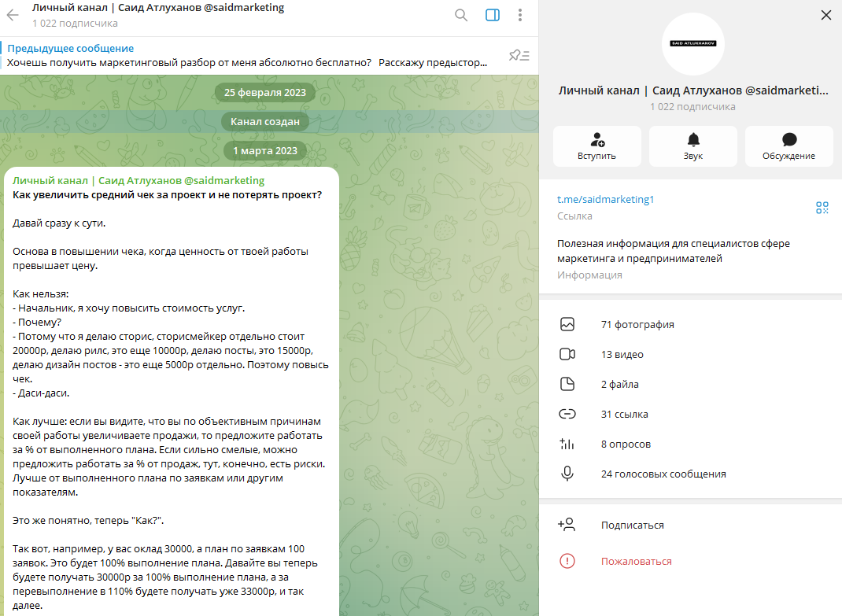Screen dimensions: 842x616
Task: Click the Вступить join button
Action: 597,146
